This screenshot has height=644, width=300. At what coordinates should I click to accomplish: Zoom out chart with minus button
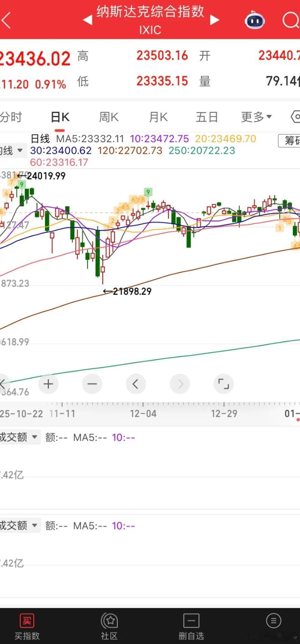click(92, 384)
